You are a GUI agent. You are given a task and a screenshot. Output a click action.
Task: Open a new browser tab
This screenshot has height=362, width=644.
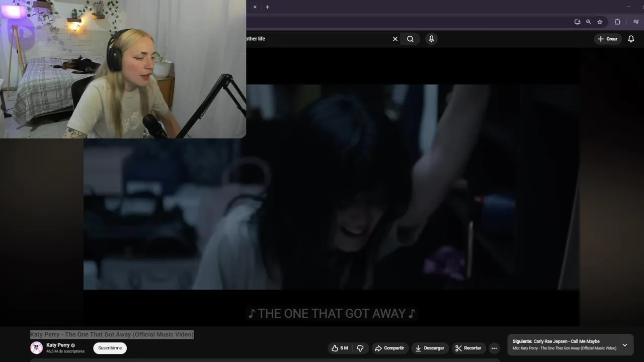pos(267,7)
